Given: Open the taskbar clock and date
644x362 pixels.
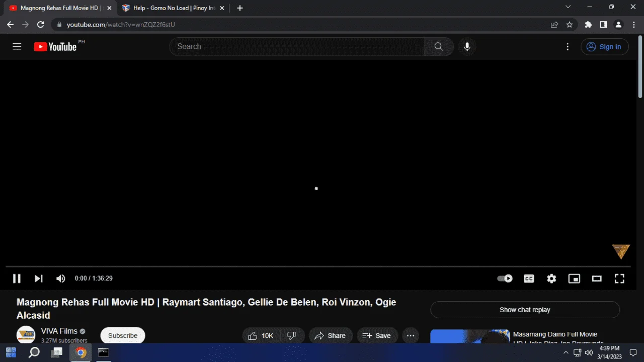Looking at the screenshot, I should pos(609,352).
